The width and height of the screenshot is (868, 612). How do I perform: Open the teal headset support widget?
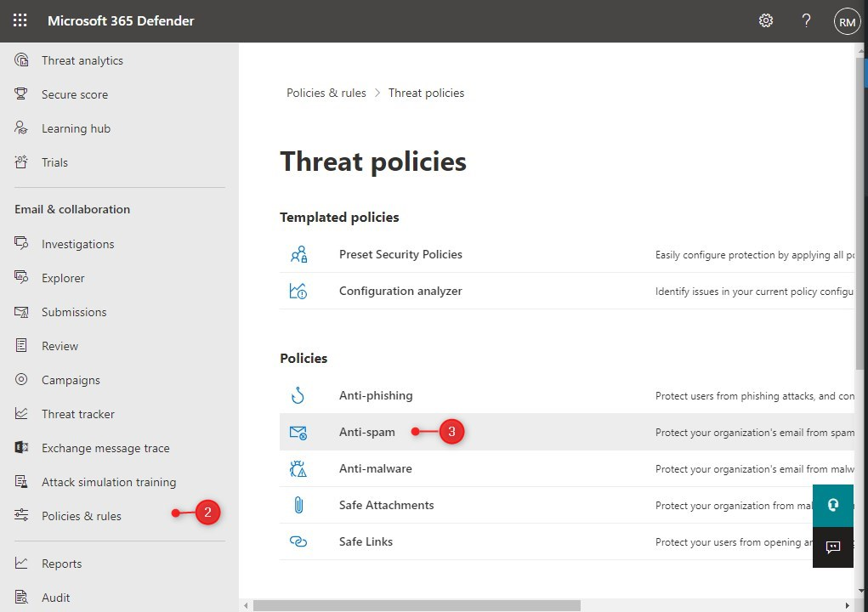point(833,505)
